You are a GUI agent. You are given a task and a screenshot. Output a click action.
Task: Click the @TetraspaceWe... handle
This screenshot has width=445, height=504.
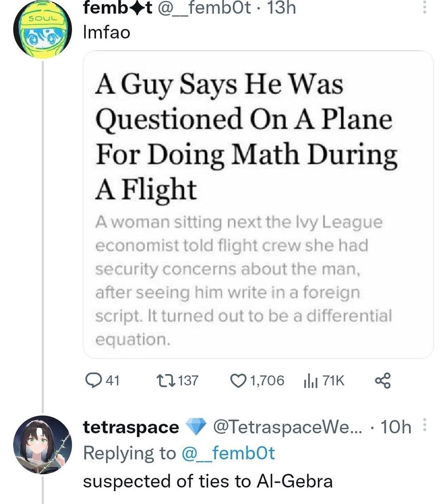(287, 427)
